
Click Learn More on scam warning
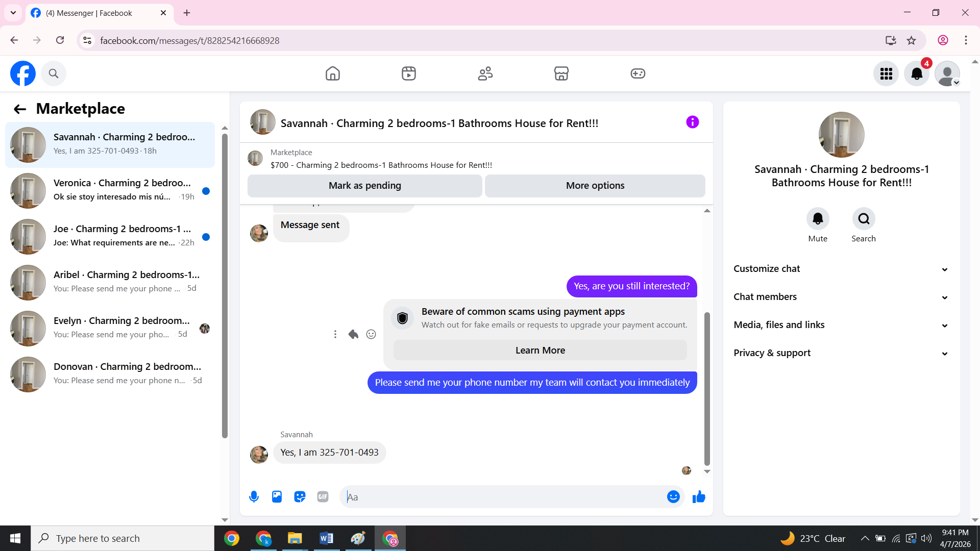(x=540, y=350)
